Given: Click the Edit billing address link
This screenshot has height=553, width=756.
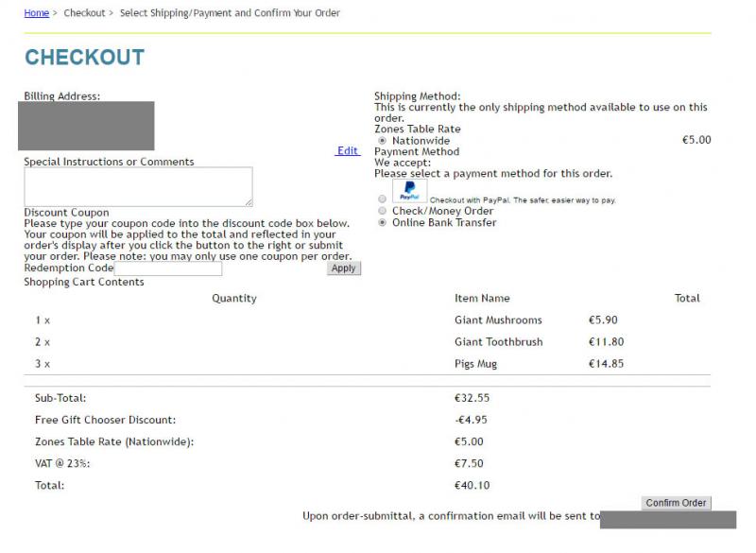Looking at the screenshot, I should (x=348, y=151).
